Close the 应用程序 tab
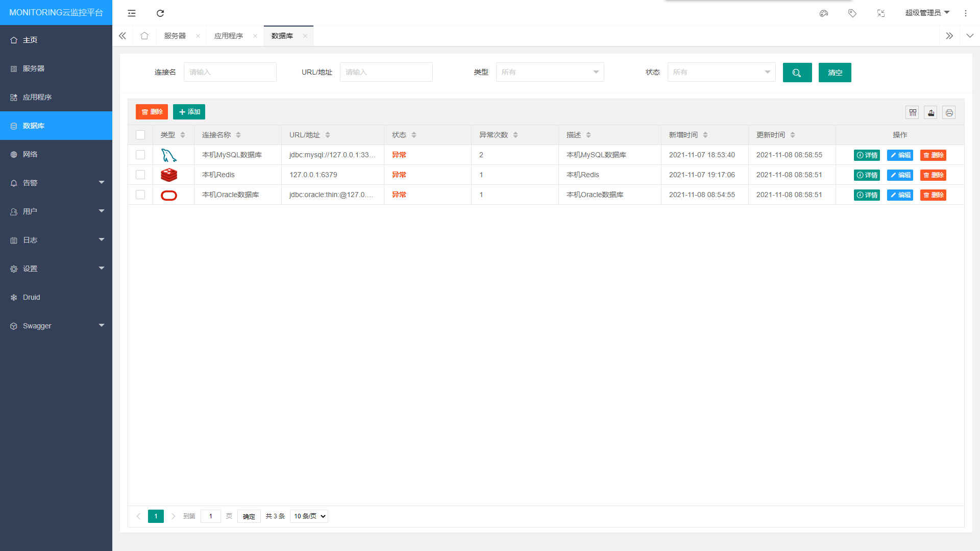 click(x=255, y=36)
